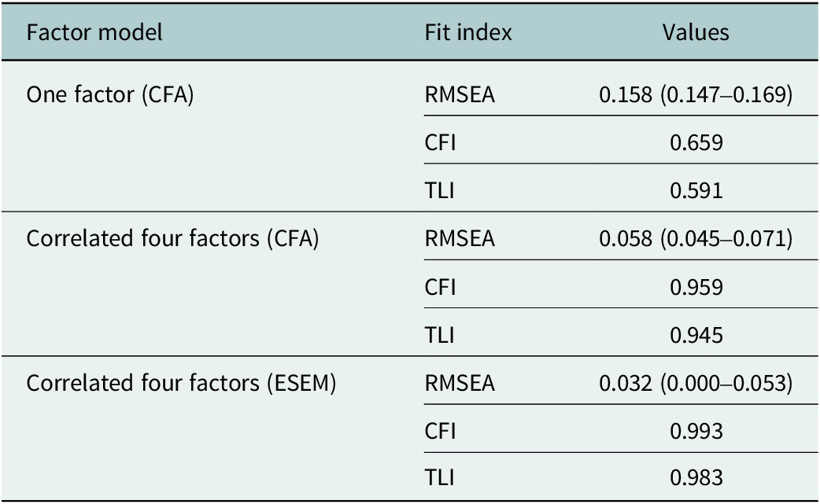
Task: Select the TLI label beside value 0.591
Action: coord(435,191)
